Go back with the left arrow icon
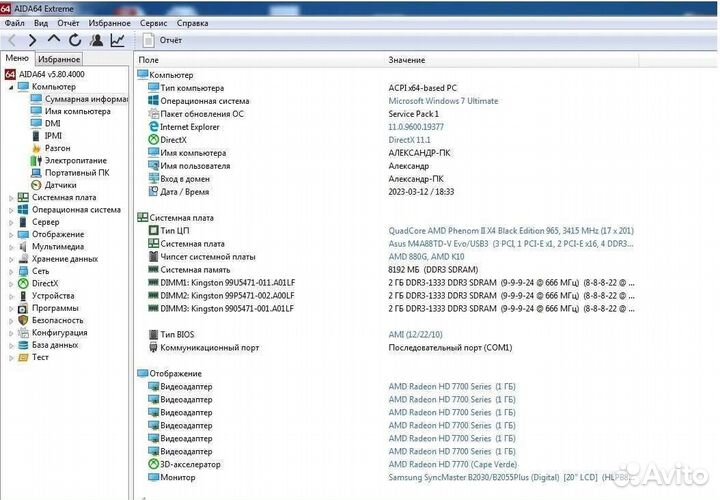720x500 pixels. click(x=12, y=40)
